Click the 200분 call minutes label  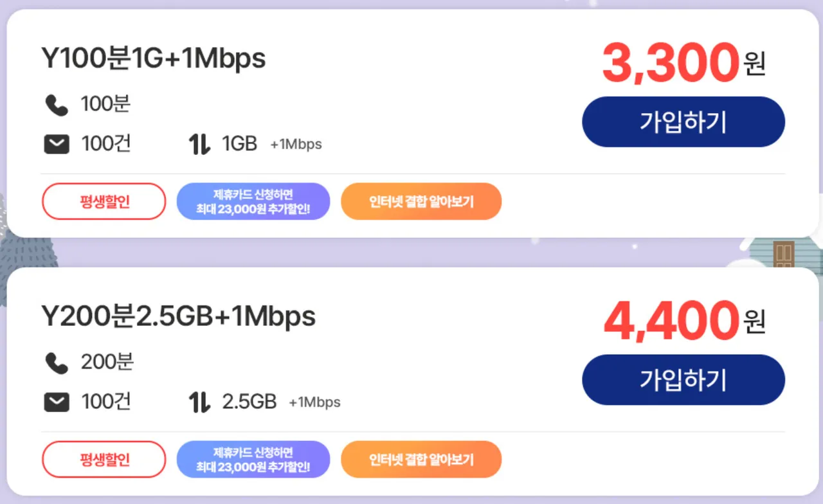tap(107, 363)
